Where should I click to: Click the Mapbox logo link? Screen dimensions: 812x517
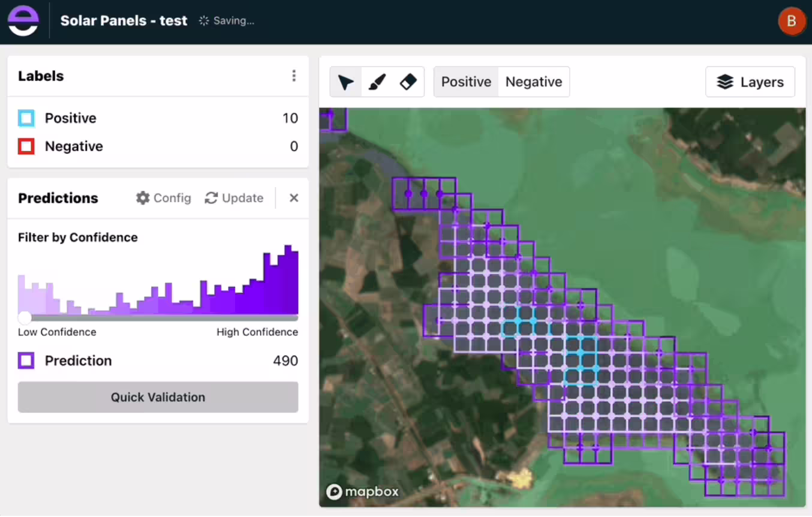coord(363,492)
